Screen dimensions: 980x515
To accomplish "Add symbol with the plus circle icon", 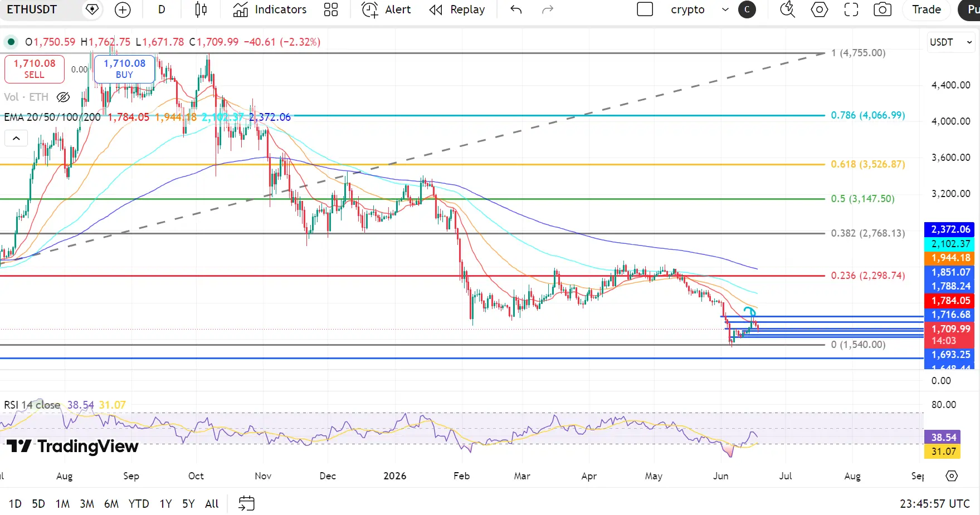I will point(123,9).
